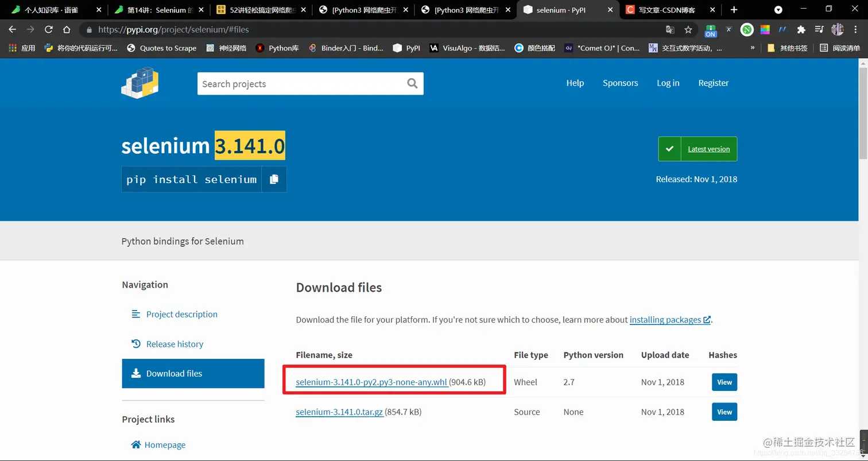868x461 pixels.
Task: Open the tab search dropdown arrow
Action: (x=778, y=10)
